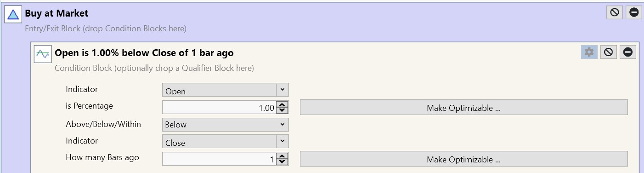The height and width of the screenshot is (173, 644).
Task: Disable the Buy at Market block
Action: point(615,13)
